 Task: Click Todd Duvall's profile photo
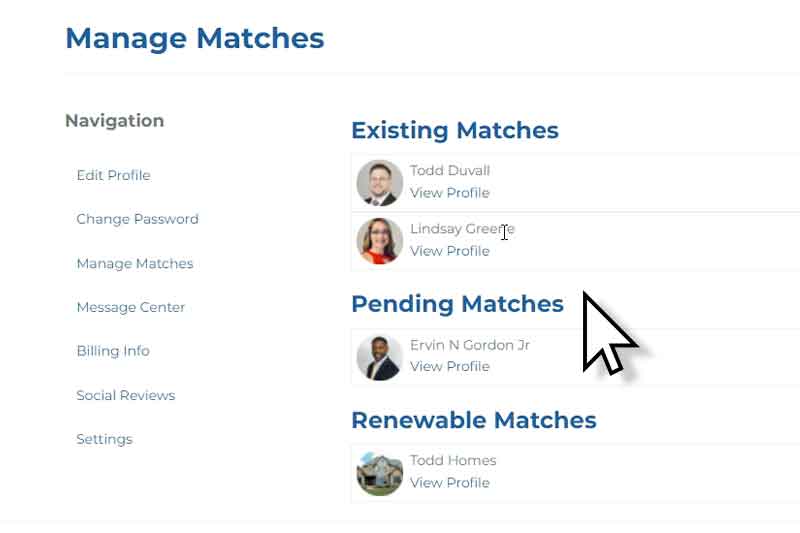tap(380, 183)
